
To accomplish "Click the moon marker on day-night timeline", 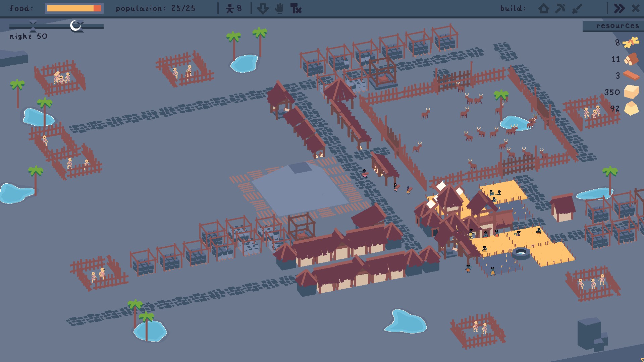I will click(76, 26).
